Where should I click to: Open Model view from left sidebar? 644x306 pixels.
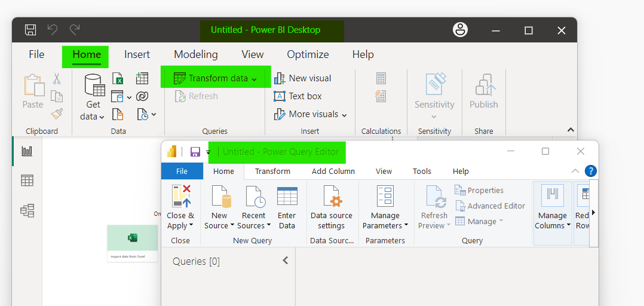27,211
